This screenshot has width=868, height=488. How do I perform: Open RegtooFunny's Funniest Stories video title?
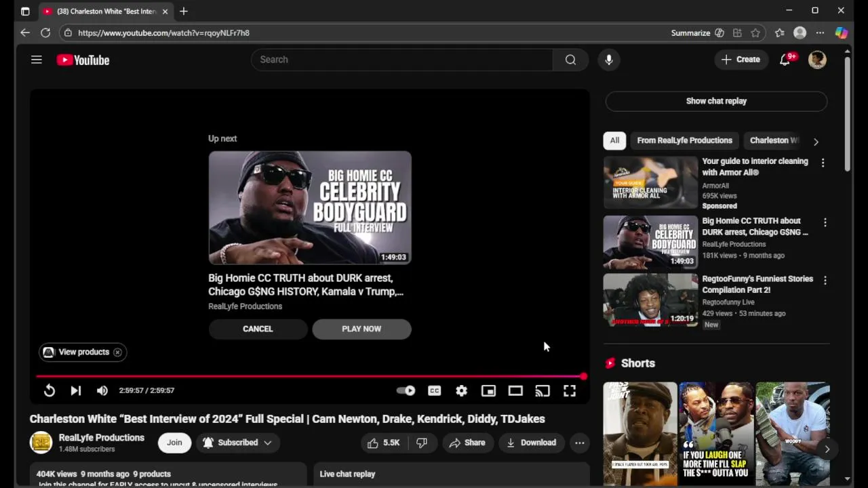[757, 284]
